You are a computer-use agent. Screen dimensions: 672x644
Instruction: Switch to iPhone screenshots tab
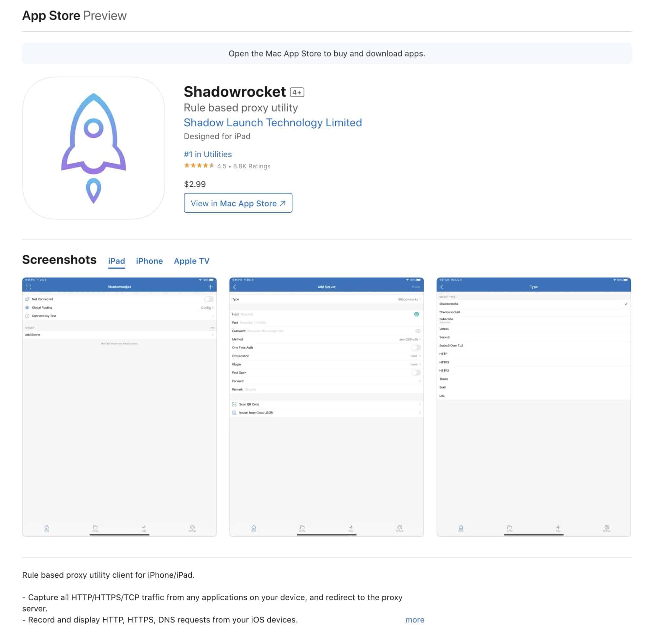coord(149,261)
